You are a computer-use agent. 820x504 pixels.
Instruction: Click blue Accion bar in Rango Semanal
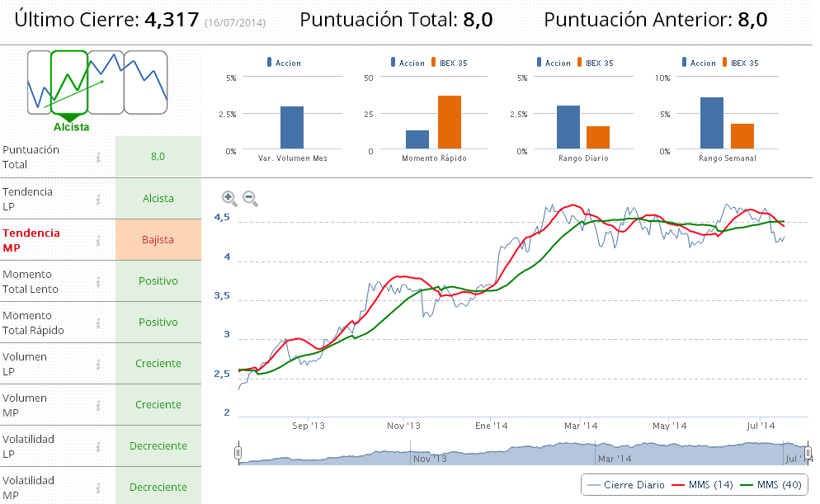click(712, 123)
